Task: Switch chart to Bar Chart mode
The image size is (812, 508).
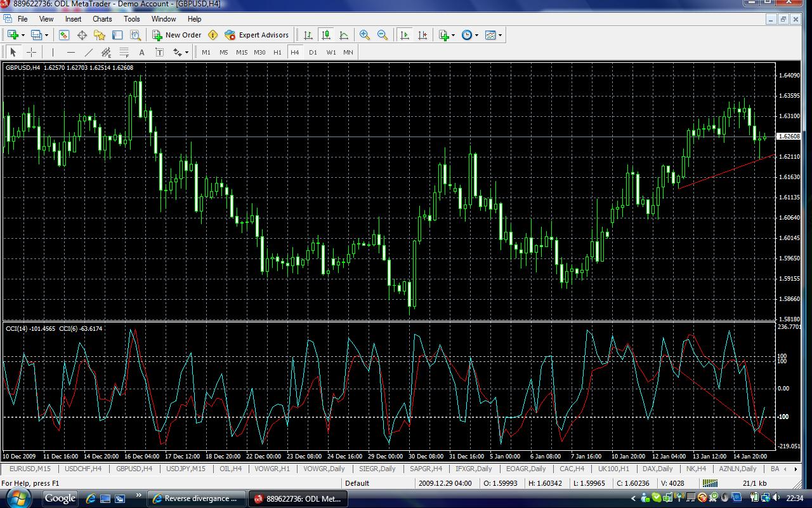Action: [308, 35]
